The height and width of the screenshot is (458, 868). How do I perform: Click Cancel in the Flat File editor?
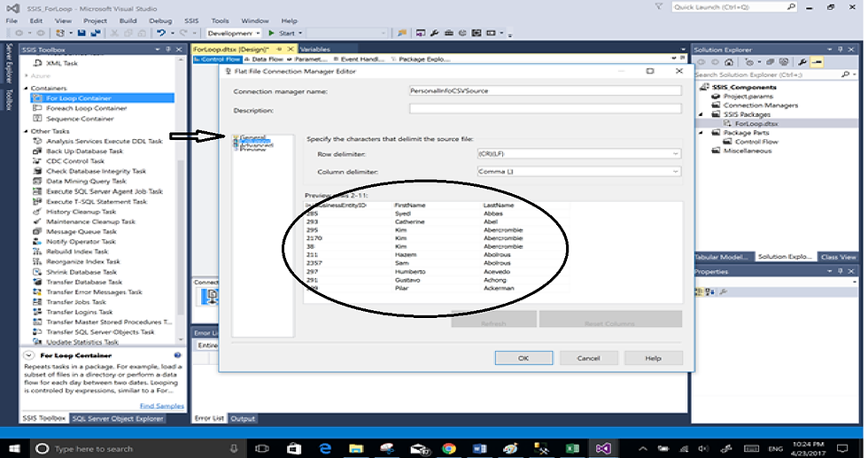(x=588, y=358)
